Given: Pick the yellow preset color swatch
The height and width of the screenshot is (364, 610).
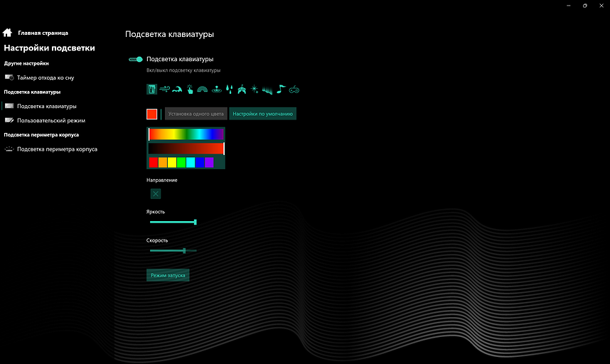Looking at the screenshot, I should (x=172, y=163).
